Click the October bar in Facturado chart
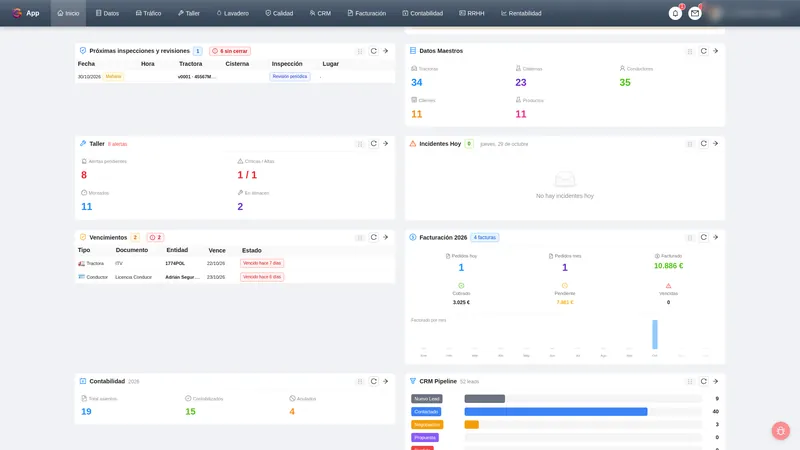 655,335
